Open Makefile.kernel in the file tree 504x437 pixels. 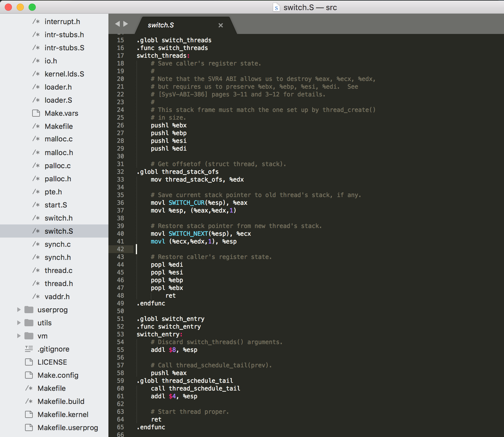pyautogui.click(x=63, y=415)
